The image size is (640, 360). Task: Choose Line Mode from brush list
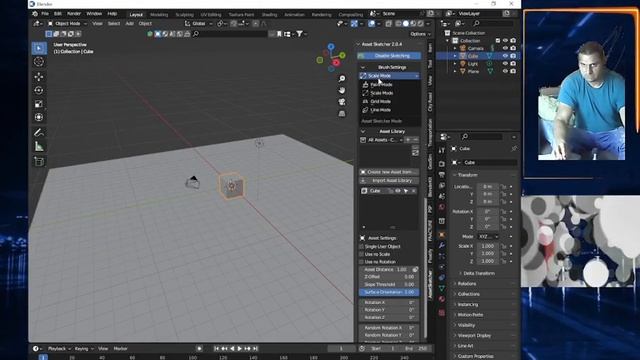(x=381, y=110)
